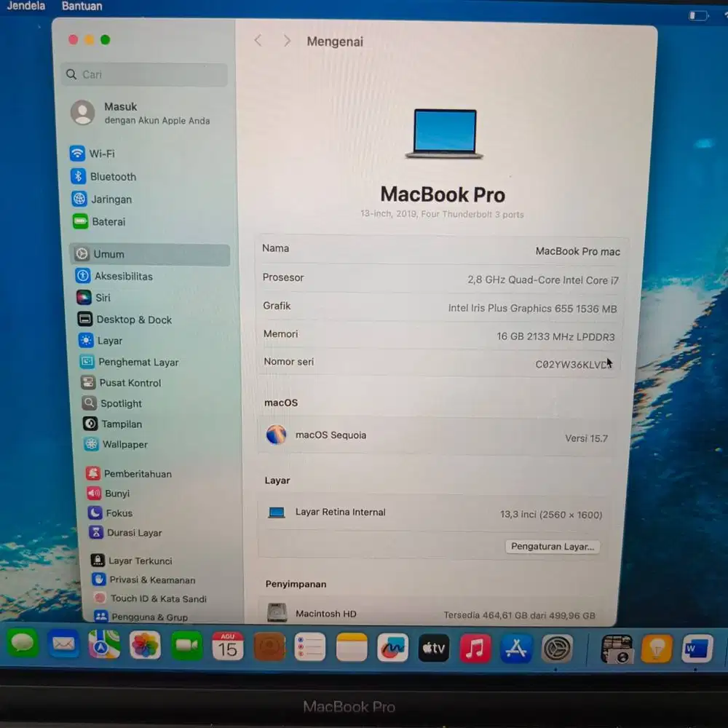Viewport: 728px width, 728px height.
Task: Open Fokus settings in the sidebar
Action: coord(111,513)
